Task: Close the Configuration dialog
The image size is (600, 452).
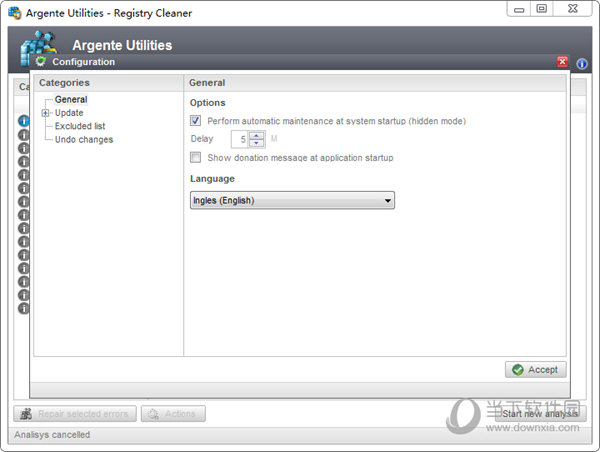Action: [x=562, y=62]
